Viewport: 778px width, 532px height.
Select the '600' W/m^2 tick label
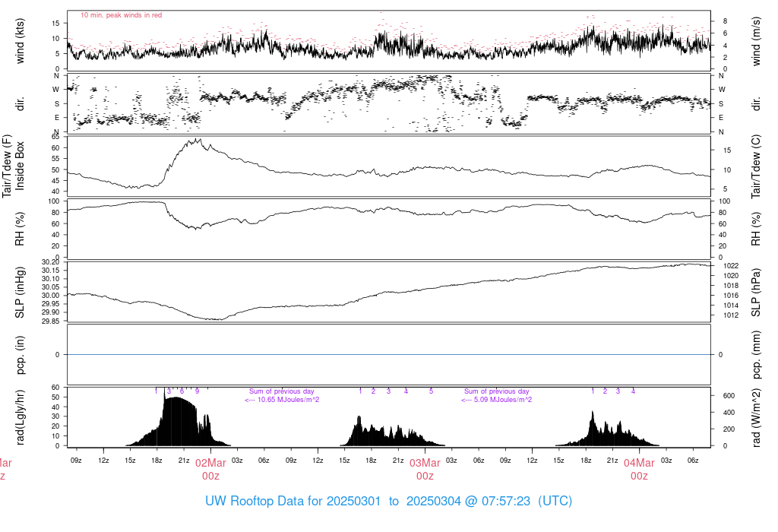(729, 396)
